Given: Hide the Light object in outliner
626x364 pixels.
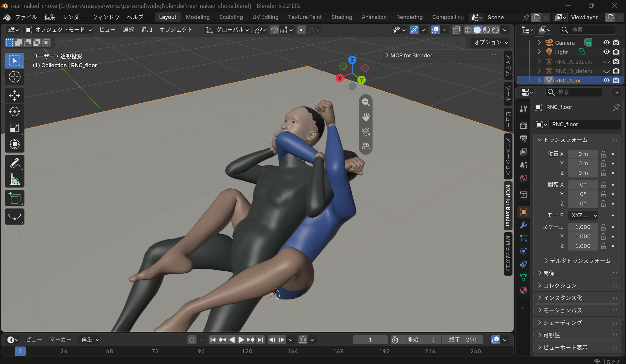Looking at the screenshot, I should 606,52.
